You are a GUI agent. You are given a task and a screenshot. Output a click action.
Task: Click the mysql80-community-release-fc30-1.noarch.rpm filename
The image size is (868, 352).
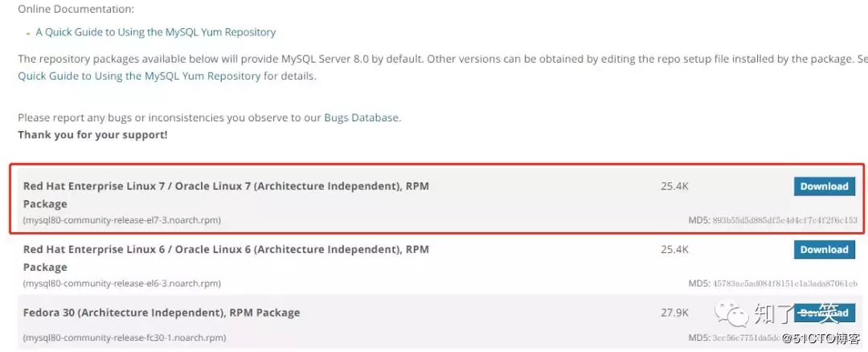(125, 338)
